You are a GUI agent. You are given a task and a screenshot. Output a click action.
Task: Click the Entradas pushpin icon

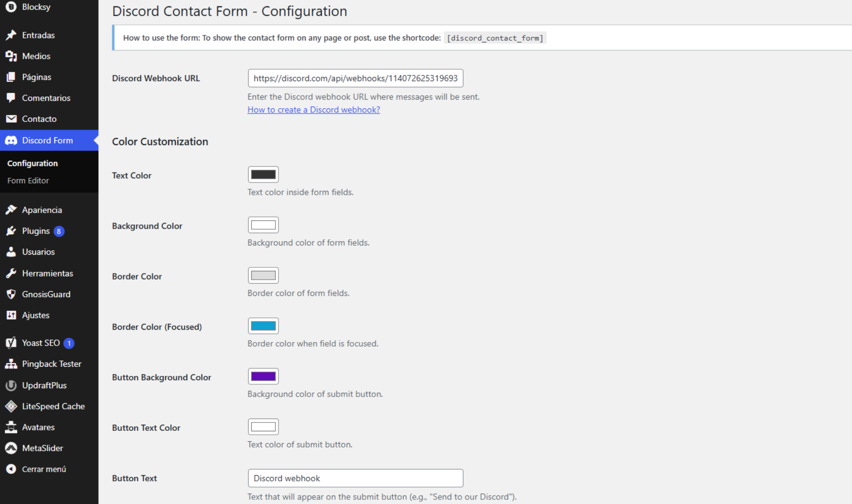click(11, 35)
